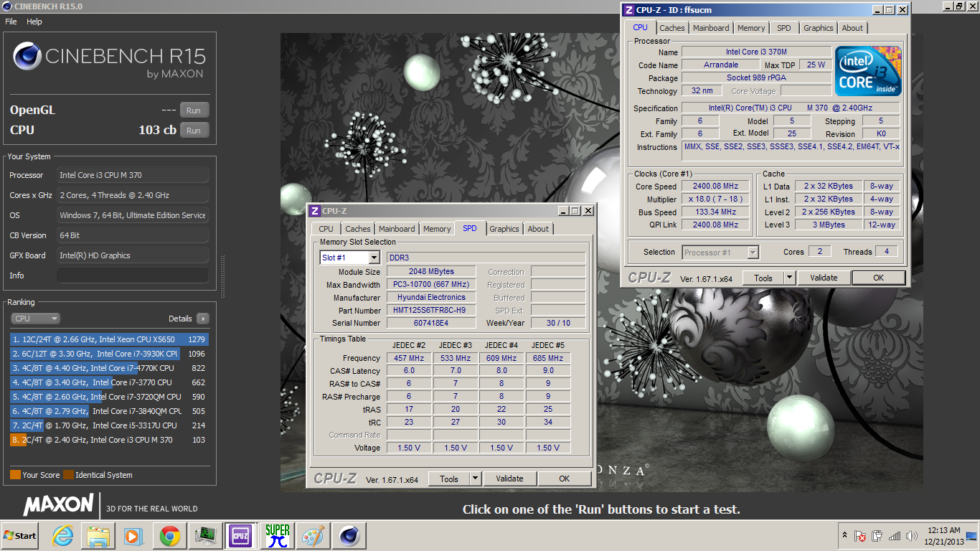Open Windows Explorer folder taskbar icon

pos(98,535)
